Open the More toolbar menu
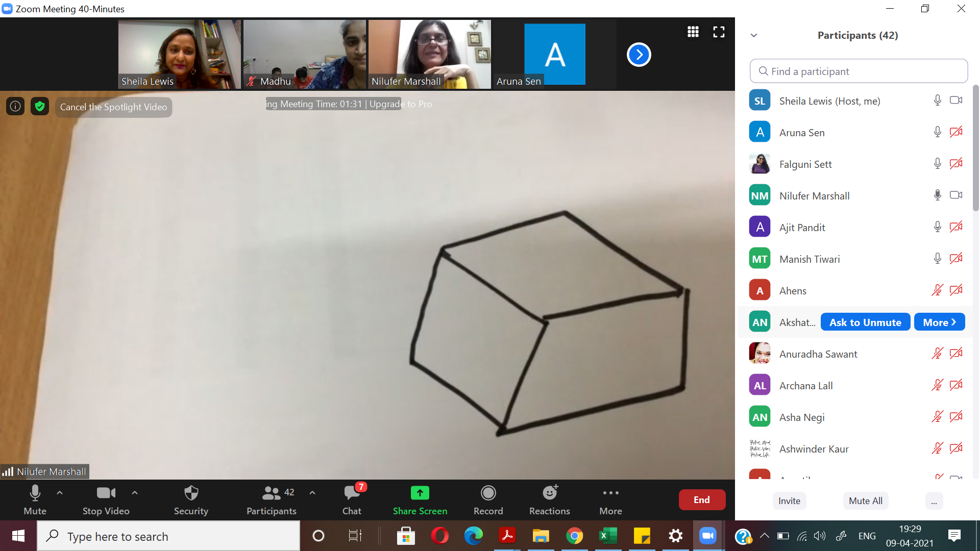This screenshot has height=551, width=980. (610, 493)
